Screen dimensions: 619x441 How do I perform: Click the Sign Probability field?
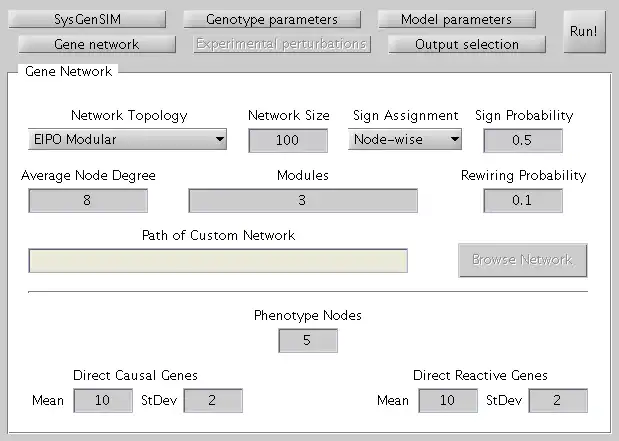coord(523,141)
